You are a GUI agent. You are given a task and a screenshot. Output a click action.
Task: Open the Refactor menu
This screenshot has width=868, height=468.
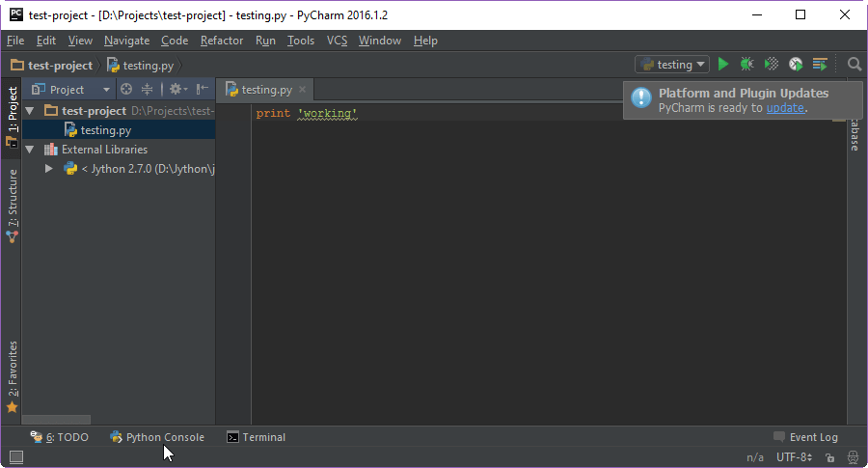point(222,41)
